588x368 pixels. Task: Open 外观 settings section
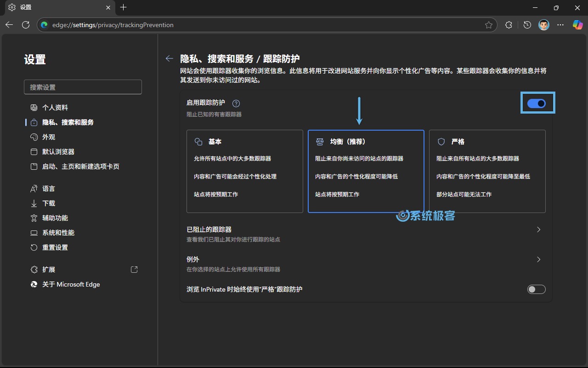tap(83, 137)
